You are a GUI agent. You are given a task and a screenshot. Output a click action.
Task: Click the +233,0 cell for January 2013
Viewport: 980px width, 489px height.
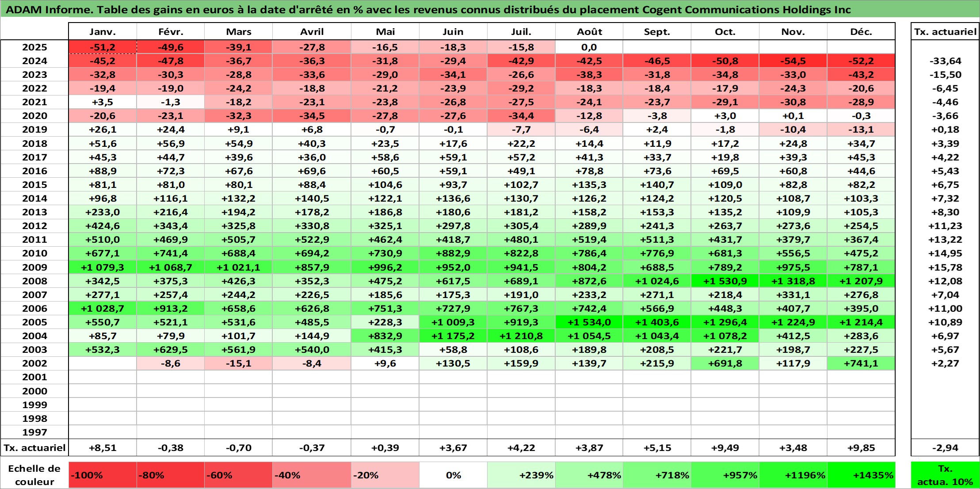pyautogui.click(x=103, y=212)
